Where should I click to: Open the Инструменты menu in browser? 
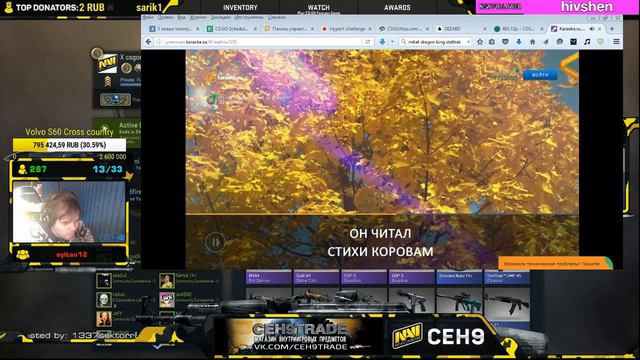pos(249,18)
